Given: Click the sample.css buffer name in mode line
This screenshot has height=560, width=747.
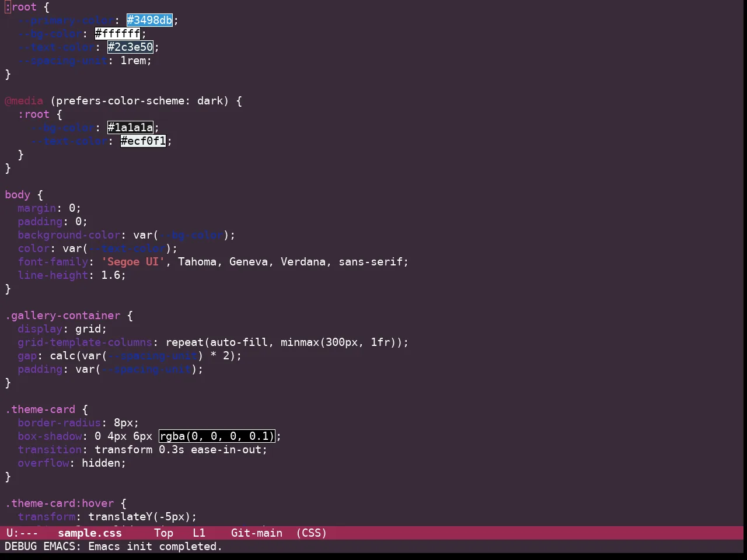Looking at the screenshot, I should pos(90,533).
